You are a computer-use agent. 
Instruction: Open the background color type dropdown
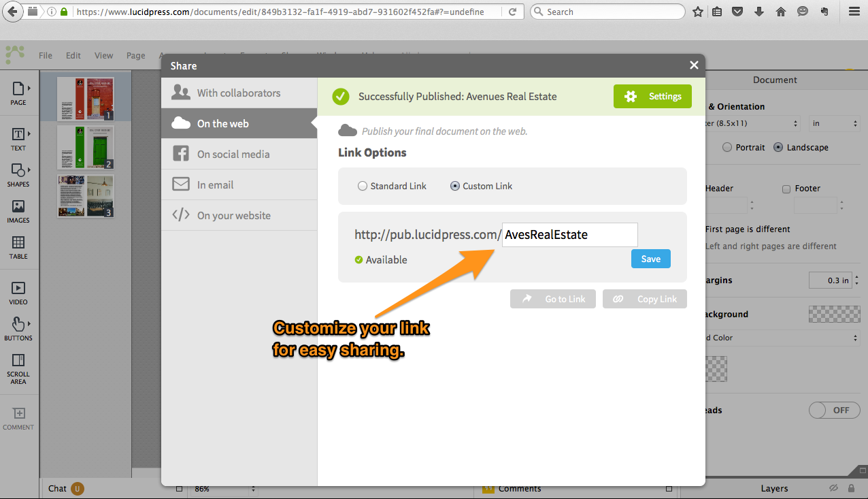[782, 338]
